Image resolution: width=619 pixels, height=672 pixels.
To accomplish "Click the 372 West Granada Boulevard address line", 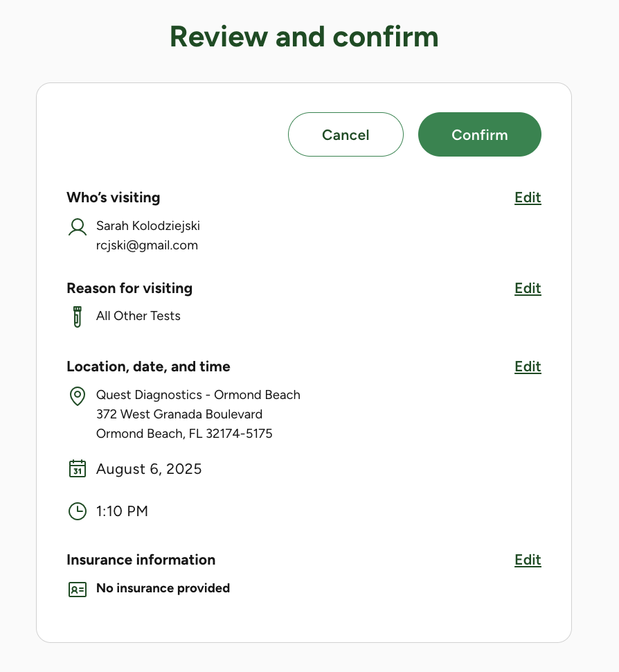I will tap(179, 414).
